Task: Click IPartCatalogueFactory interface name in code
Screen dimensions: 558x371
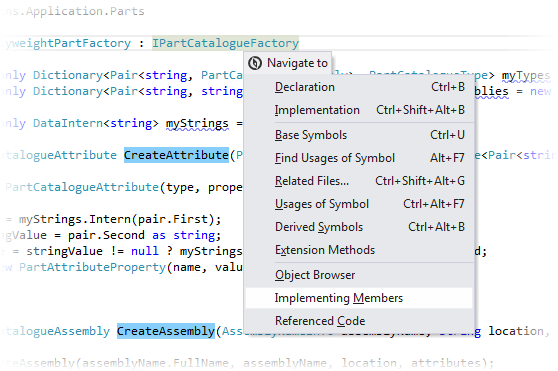Action: (225, 43)
